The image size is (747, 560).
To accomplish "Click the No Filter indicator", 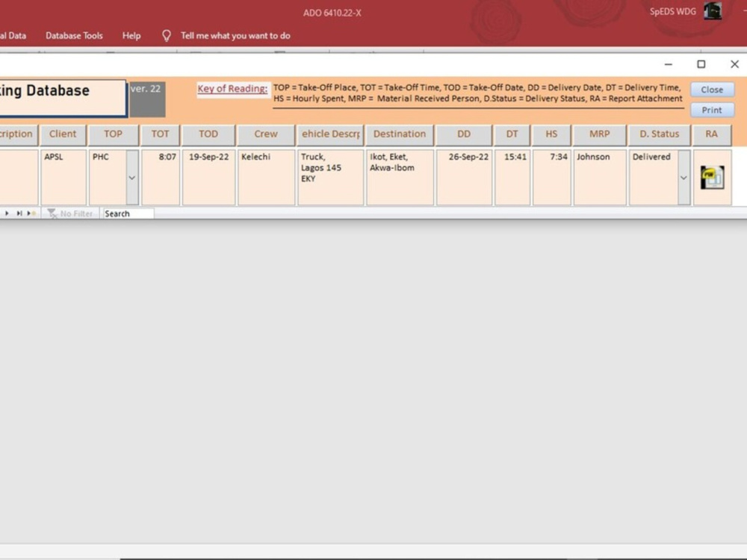I will click(70, 214).
